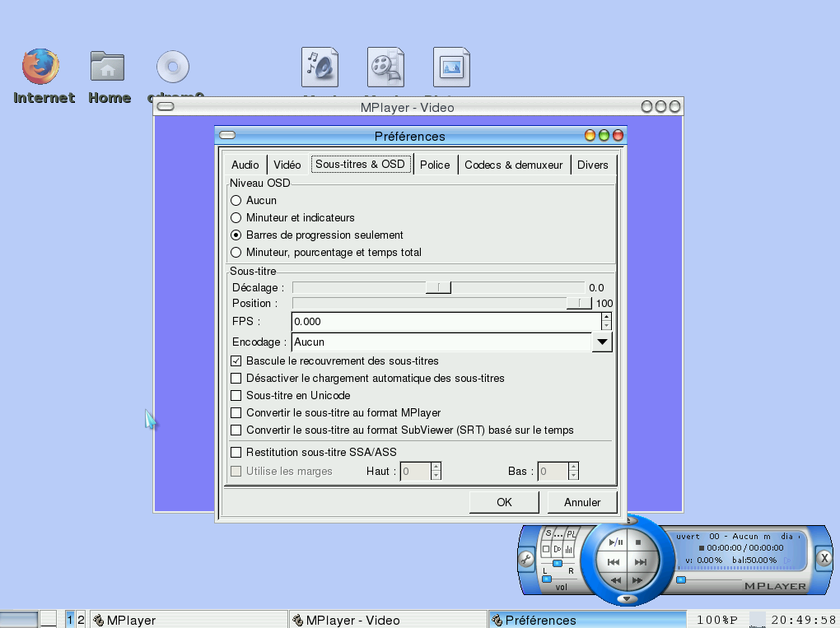Select Minuteur et indicateurs radio option

(236, 218)
